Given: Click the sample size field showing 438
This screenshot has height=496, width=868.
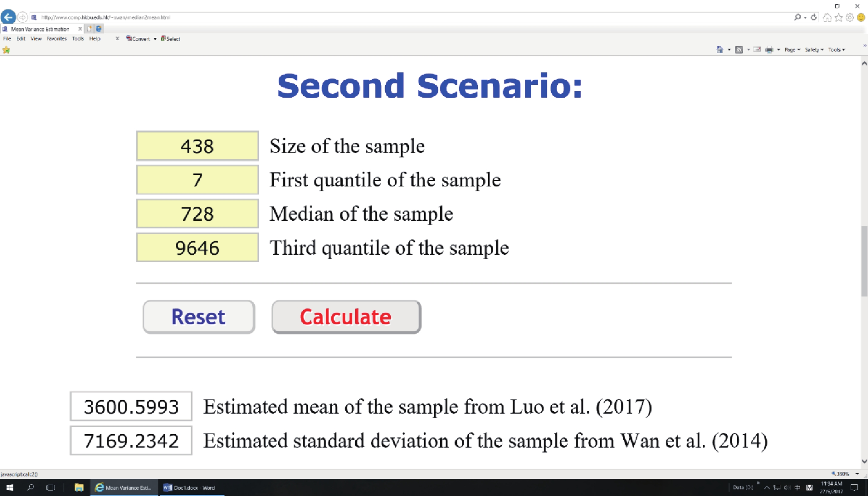Looking at the screenshot, I should (x=197, y=146).
